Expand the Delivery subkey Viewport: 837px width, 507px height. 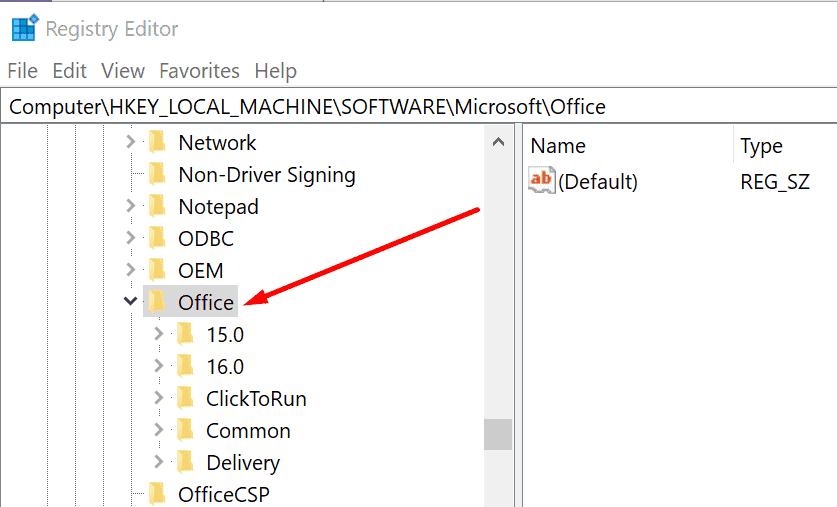click(159, 462)
